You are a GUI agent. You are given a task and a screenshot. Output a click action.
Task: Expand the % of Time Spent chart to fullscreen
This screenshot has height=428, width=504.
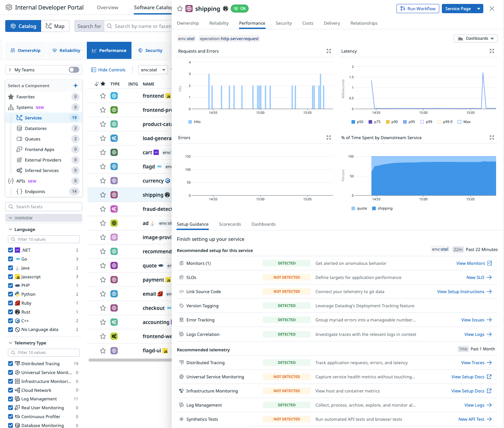tap(492, 138)
